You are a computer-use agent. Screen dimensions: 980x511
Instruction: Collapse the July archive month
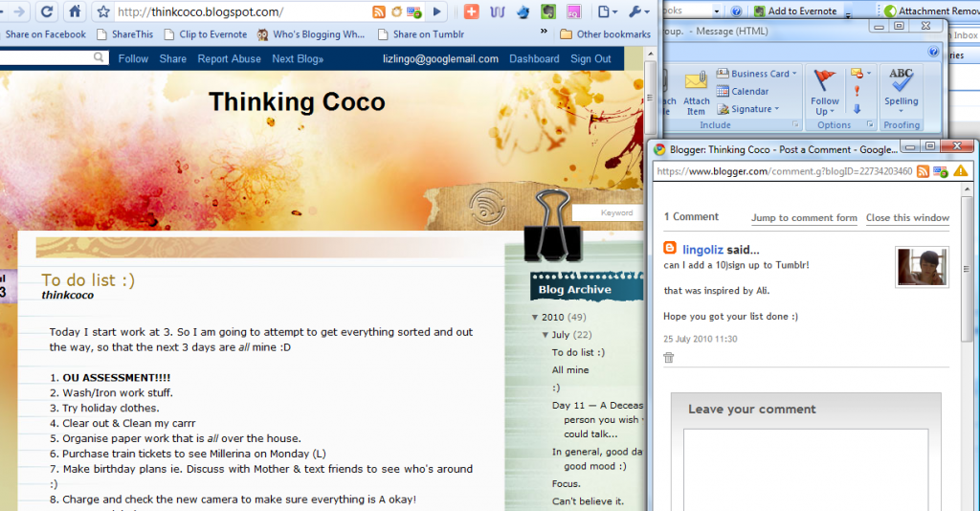[x=546, y=335]
